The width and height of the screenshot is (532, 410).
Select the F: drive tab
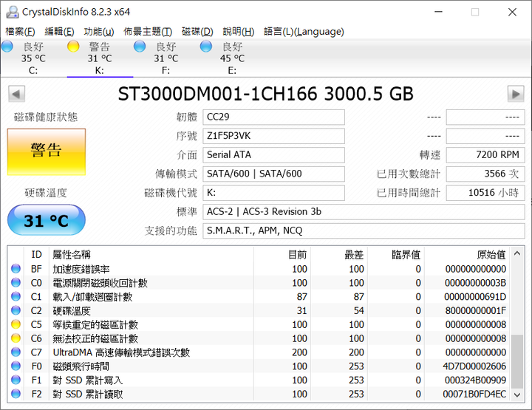pyautogui.click(x=166, y=58)
